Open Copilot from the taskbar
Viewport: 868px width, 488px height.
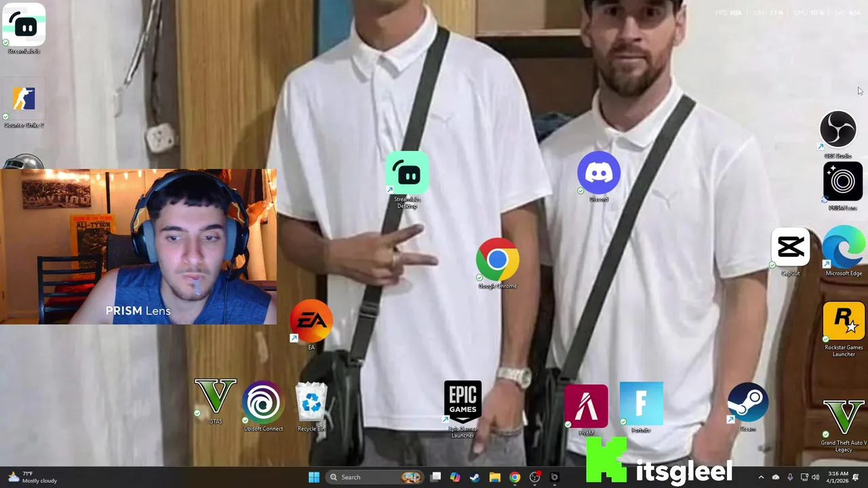coord(455,477)
